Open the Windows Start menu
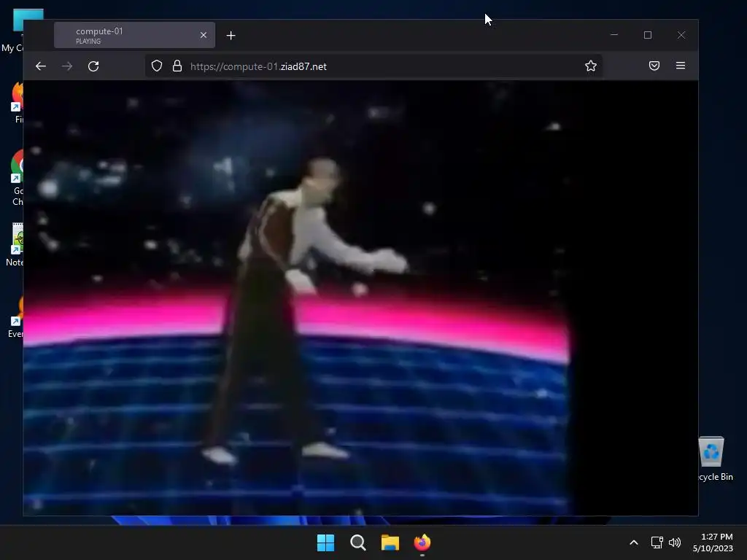The height and width of the screenshot is (560, 747). [x=326, y=542]
